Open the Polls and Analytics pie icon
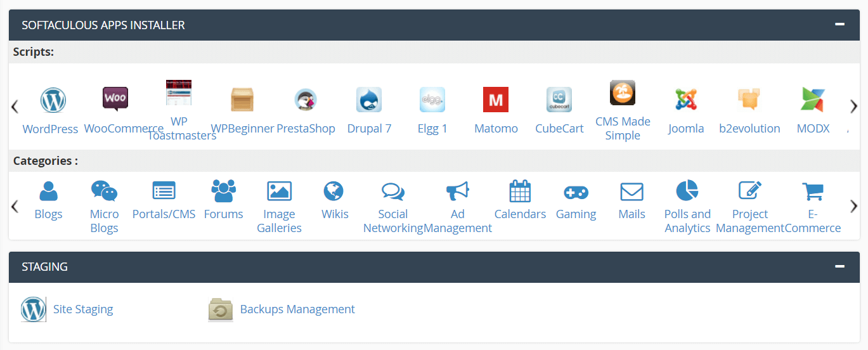This screenshot has height=350, width=868. pos(687,190)
